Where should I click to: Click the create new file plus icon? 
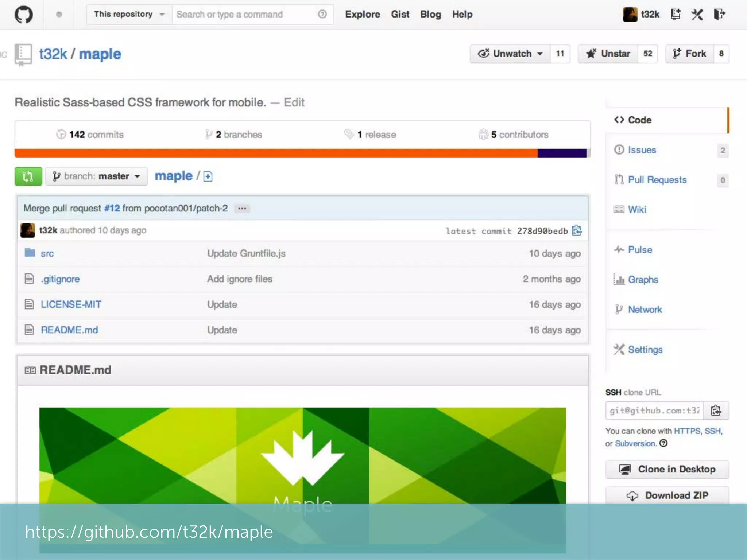[x=208, y=177]
